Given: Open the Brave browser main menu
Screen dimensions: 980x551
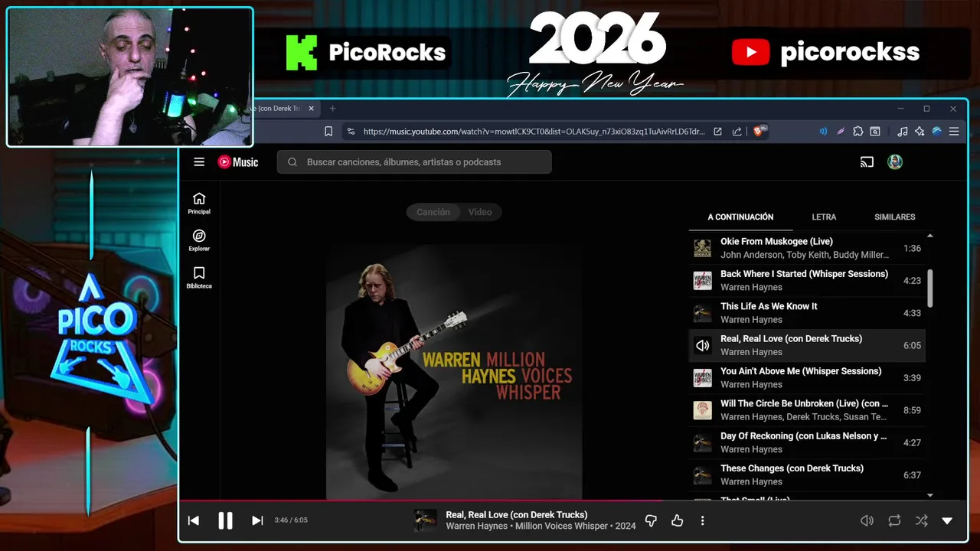Looking at the screenshot, I should coord(954,132).
